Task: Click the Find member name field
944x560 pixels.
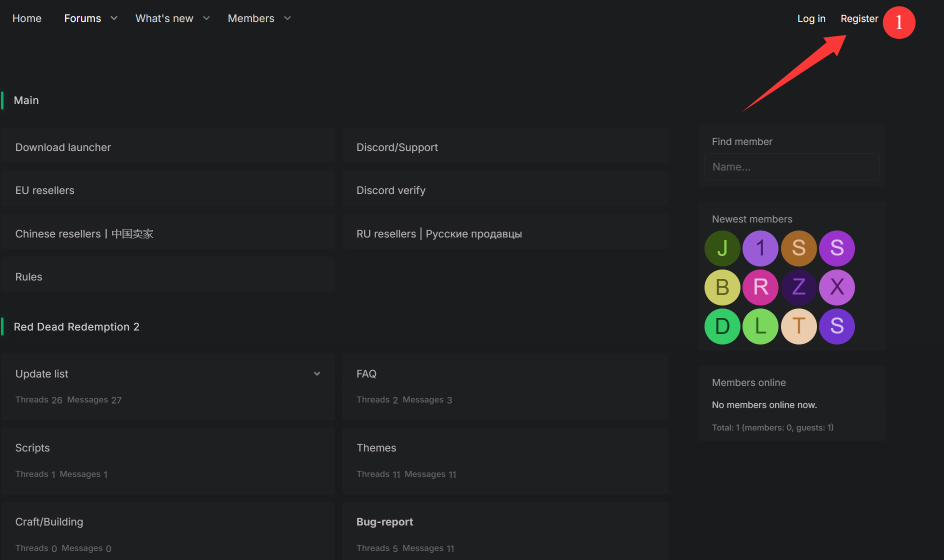Action: (793, 167)
